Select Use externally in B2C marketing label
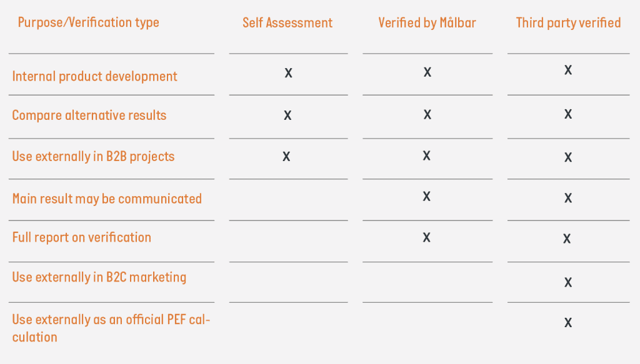This screenshot has width=640, height=364. (99, 277)
